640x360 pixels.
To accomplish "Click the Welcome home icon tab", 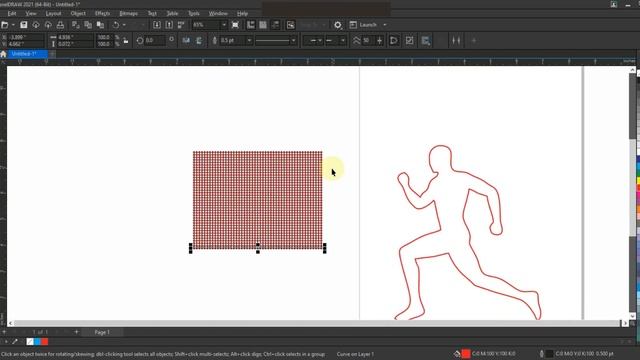I will point(3,54).
